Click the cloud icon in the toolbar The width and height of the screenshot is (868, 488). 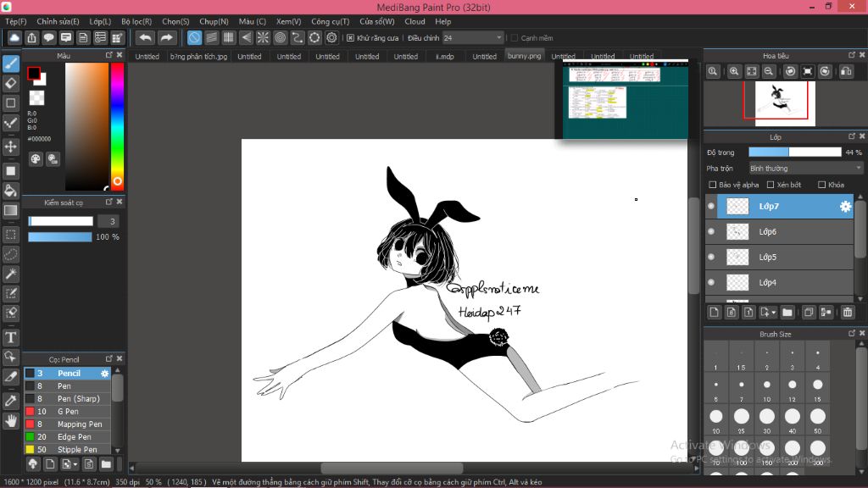pyautogui.click(x=14, y=37)
